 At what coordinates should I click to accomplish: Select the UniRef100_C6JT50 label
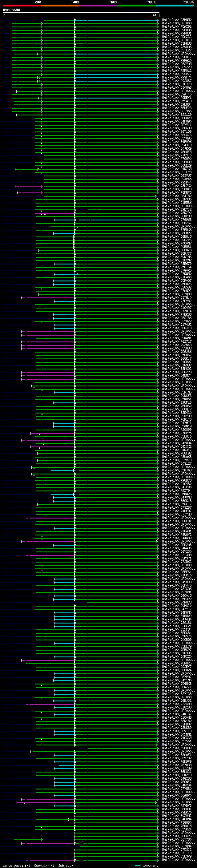coord(177,196)
